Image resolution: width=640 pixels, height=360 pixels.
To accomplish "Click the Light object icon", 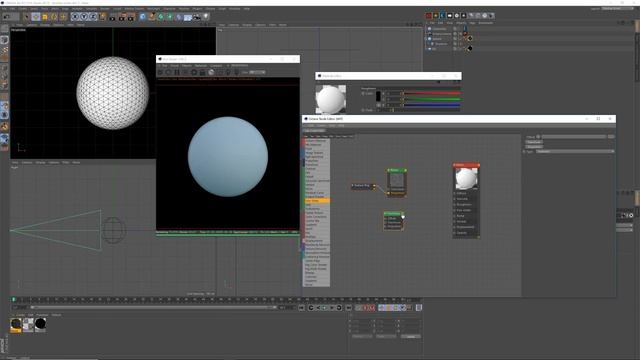I will coord(206,17).
